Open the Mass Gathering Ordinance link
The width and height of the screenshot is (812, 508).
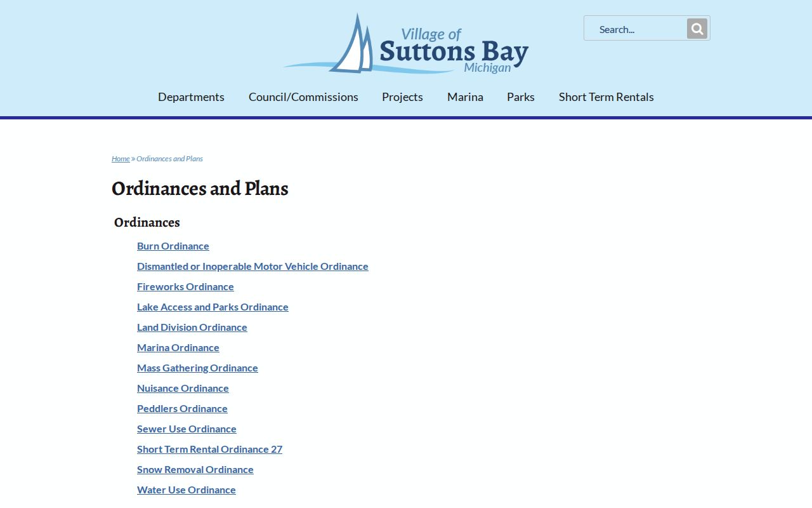click(197, 368)
